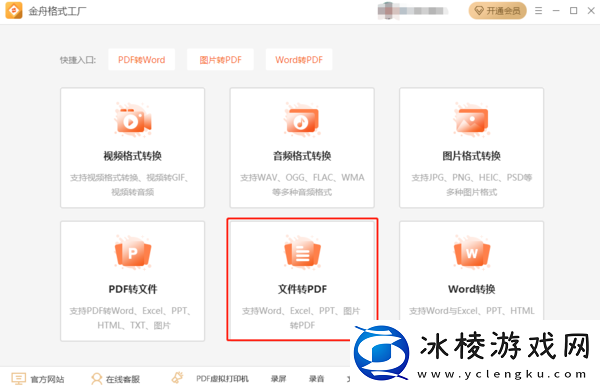Select the PDF转Word quick shortcut

point(142,60)
